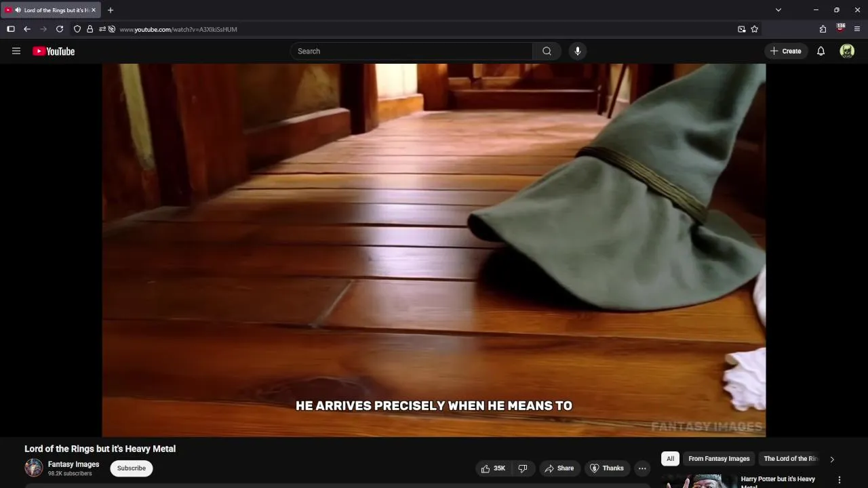868x488 pixels.
Task: Click the Harry Potter video thumbnail
Action: pos(699,481)
